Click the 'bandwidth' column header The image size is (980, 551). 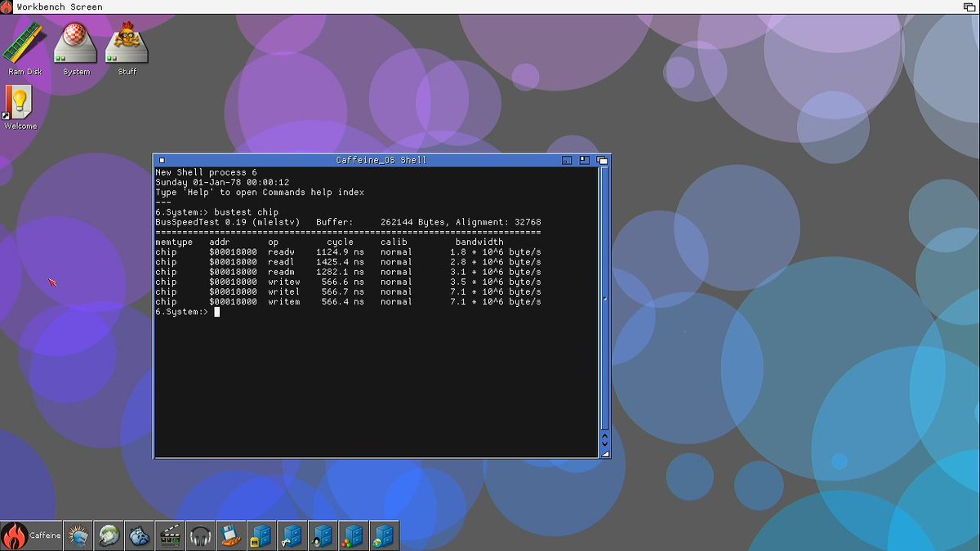[479, 242]
